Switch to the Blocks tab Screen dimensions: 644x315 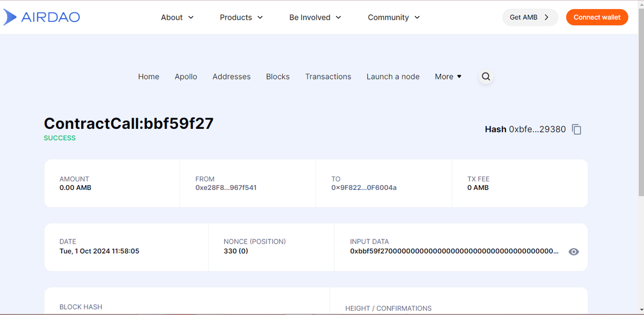[x=278, y=77]
